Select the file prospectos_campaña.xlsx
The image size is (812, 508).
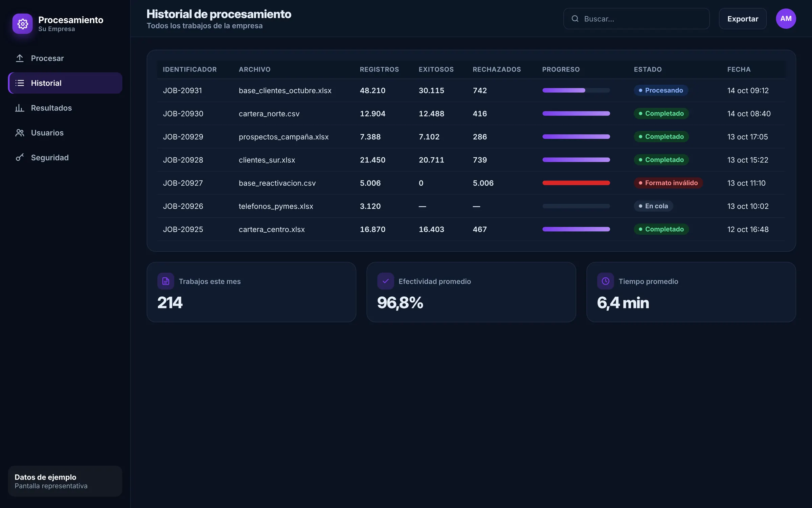point(284,137)
